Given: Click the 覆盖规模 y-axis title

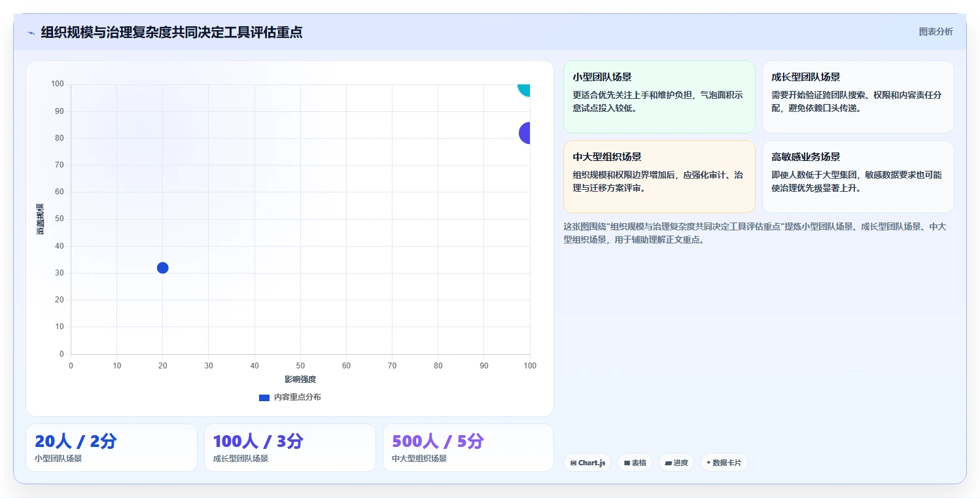Looking at the screenshot, I should tap(40, 219).
